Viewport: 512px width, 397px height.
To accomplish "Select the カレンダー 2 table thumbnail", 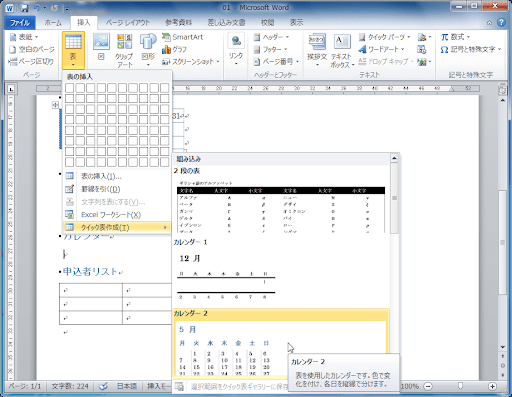I will pyautogui.click(x=281, y=343).
